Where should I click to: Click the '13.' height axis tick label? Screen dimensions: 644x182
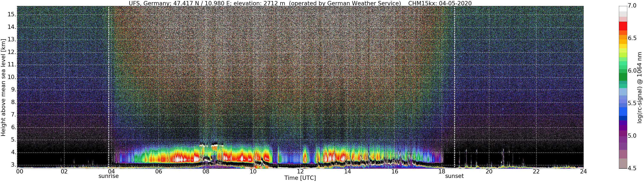[x=12, y=40]
